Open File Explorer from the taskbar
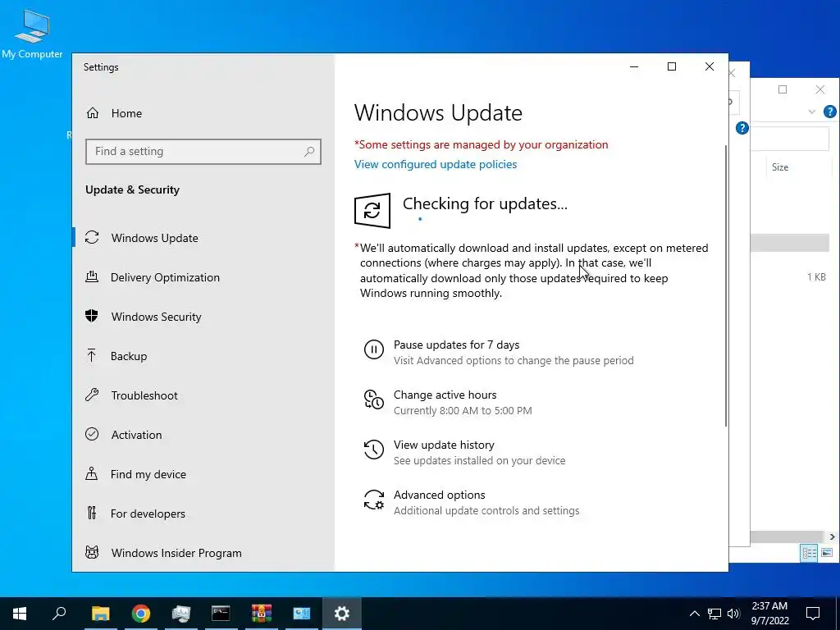Image resolution: width=840 pixels, height=630 pixels. tap(100, 614)
